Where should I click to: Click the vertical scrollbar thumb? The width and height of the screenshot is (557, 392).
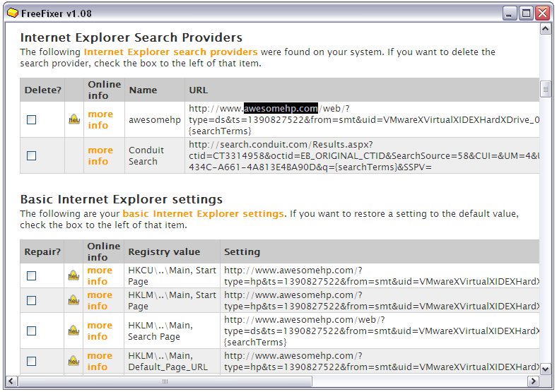tap(546, 89)
